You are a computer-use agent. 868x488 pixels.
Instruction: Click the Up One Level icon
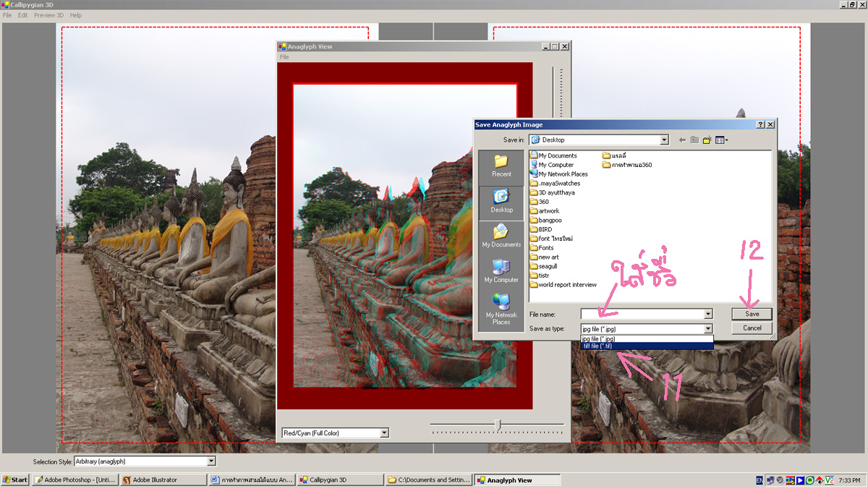pyautogui.click(x=694, y=140)
